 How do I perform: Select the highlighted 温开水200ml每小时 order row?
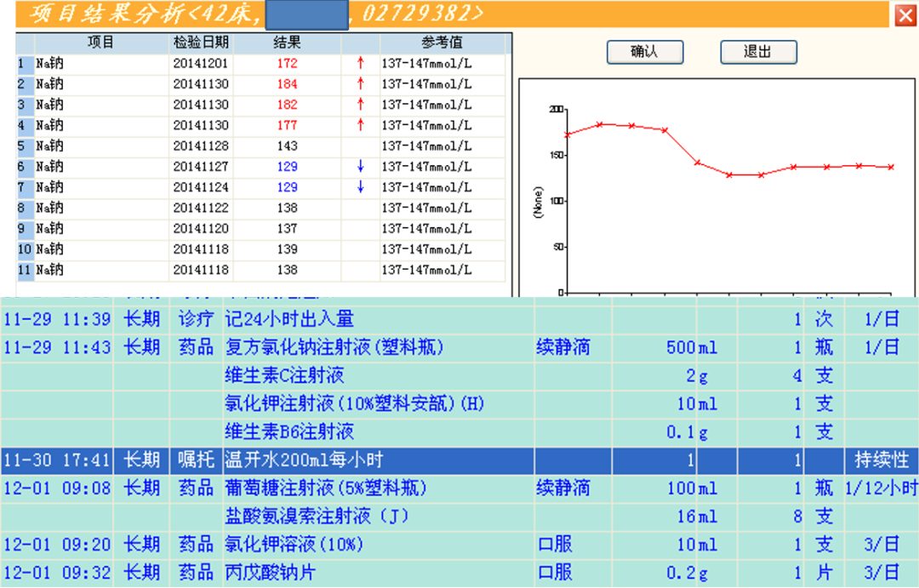[303, 460]
